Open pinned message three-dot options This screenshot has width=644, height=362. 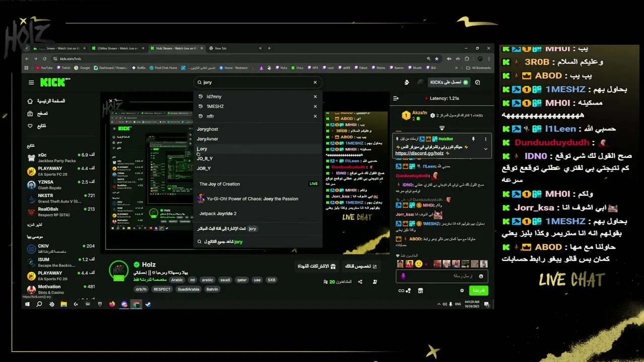pos(486,139)
